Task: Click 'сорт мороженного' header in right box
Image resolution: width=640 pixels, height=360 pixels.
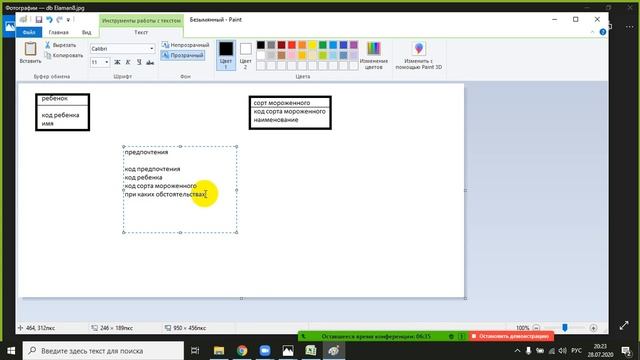Action: (x=282, y=103)
